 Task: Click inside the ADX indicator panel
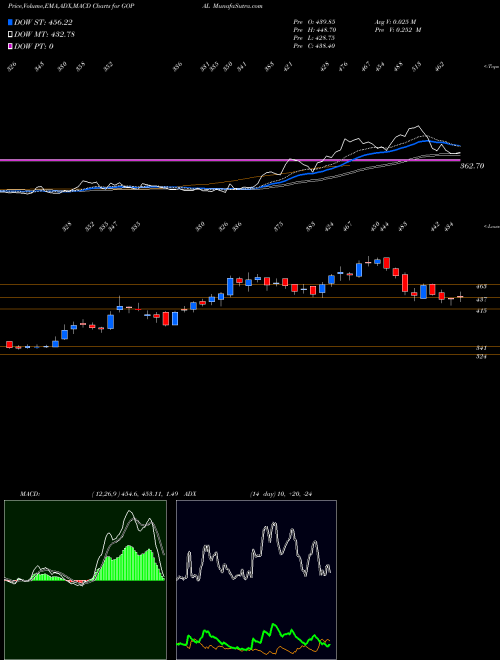(256, 580)
